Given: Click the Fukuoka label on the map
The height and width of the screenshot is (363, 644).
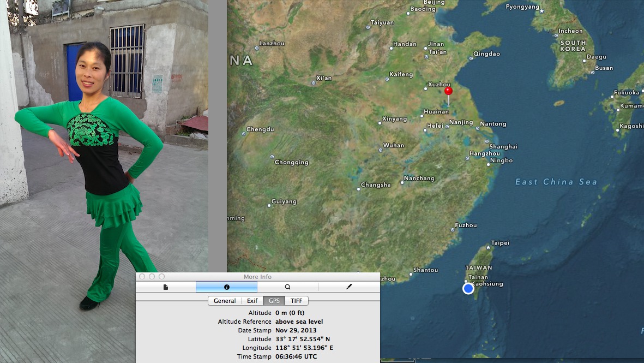Looking at the screenshot, I should 627,92.
